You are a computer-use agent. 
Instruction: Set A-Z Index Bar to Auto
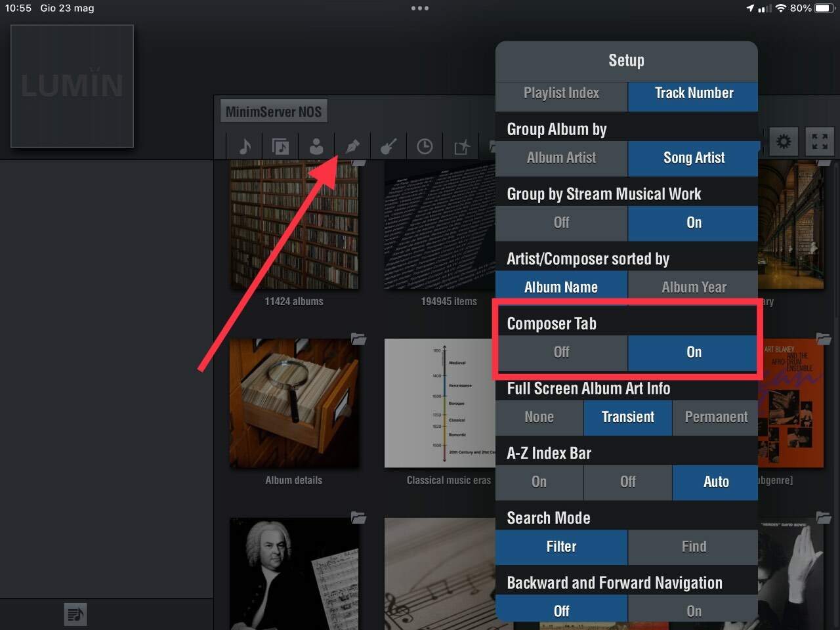pyautogui.click(x=715, y=482)
